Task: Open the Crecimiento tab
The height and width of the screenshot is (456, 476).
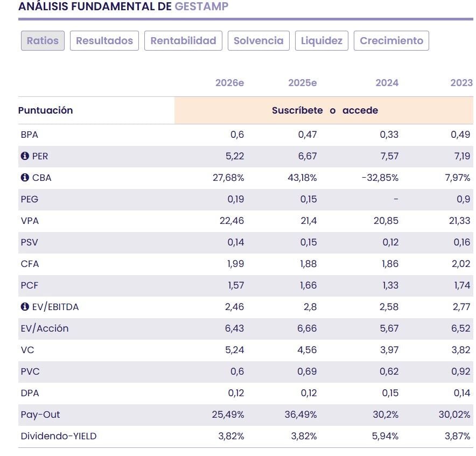Action: pos(391,41)
